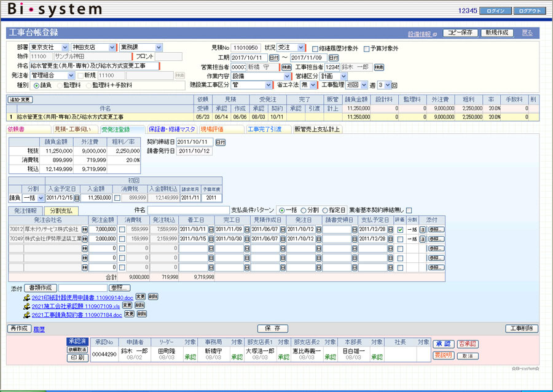The image size is (553, 392).
Task: Uncheck 評価 checkbox for 厚木テクノサービス row
Action: [400, 230]
